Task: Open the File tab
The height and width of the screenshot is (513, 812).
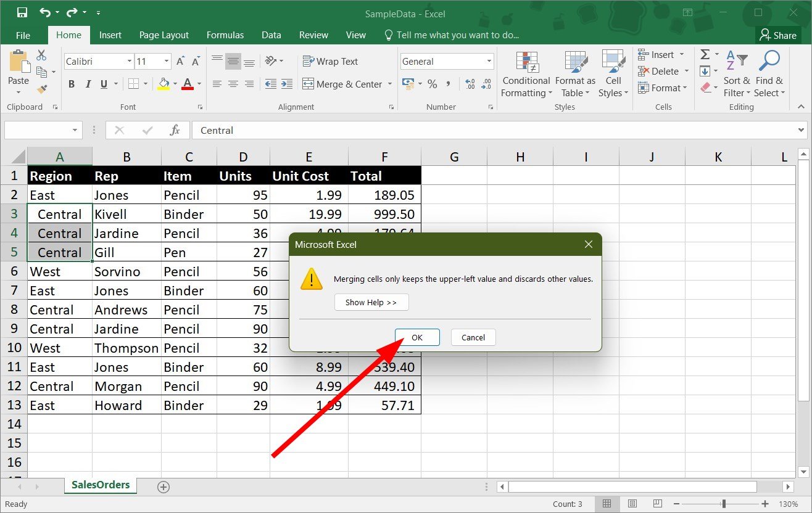Action: (x=23, y=35)
